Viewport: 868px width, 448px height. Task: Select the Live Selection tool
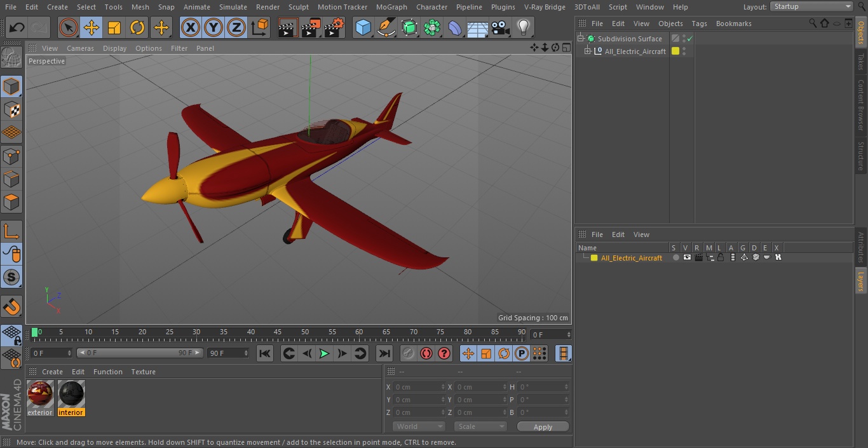pos(68,27)
